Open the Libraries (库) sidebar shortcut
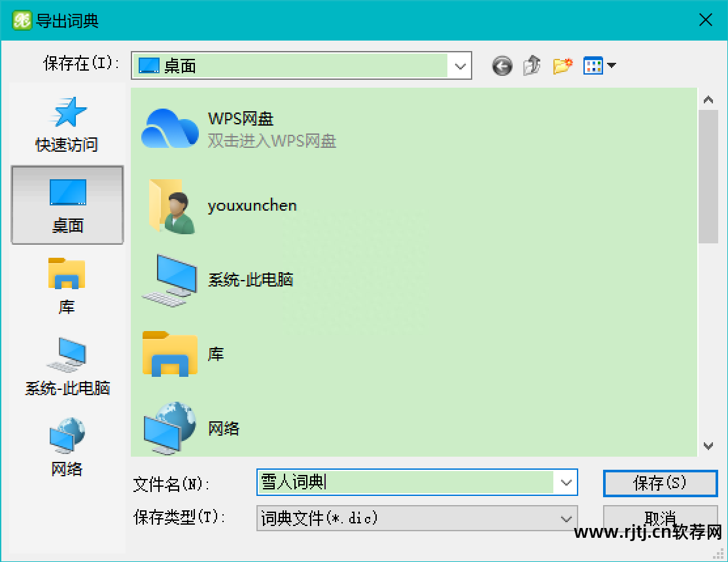728x562 pixels. click(67, 286)
